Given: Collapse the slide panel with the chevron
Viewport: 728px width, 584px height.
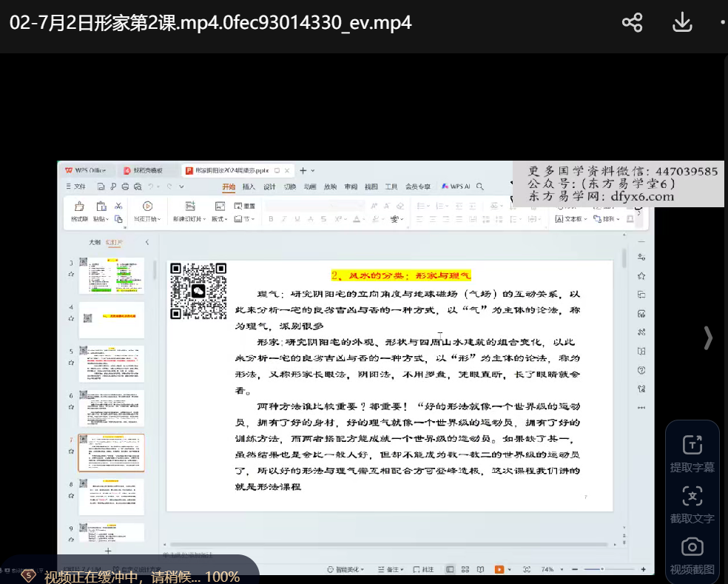Looking at the screenshot, I should point(147,242).
